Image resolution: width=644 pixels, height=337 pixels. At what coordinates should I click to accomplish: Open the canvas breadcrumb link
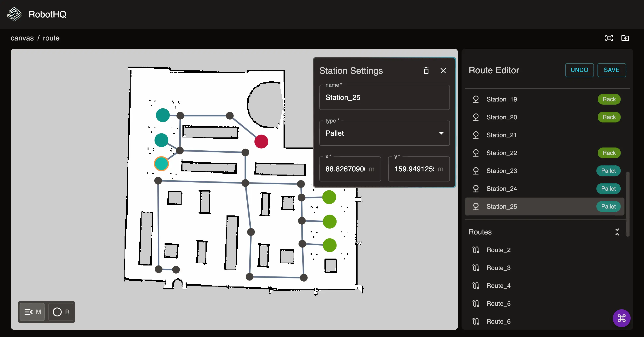[22, 38]
